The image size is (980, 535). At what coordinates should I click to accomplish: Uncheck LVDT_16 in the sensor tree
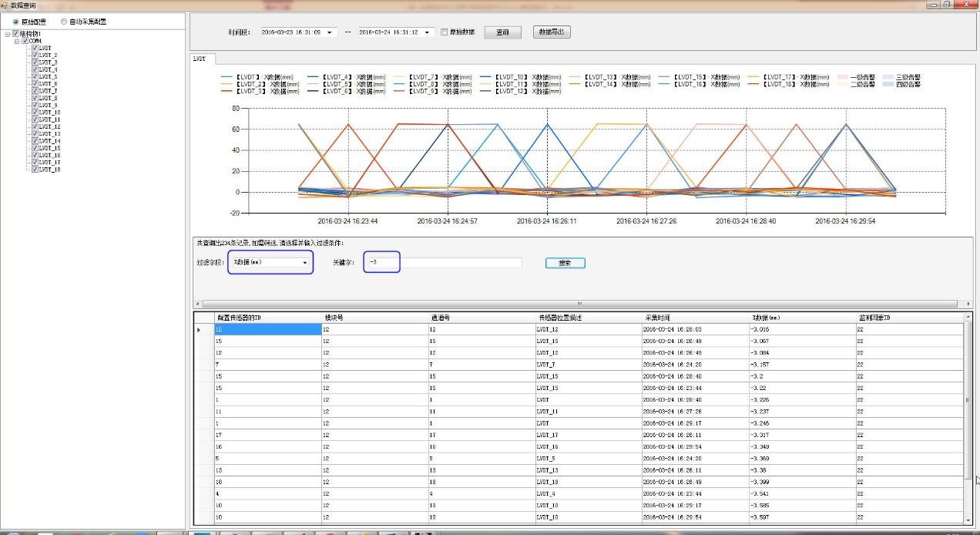pos(35,156)
